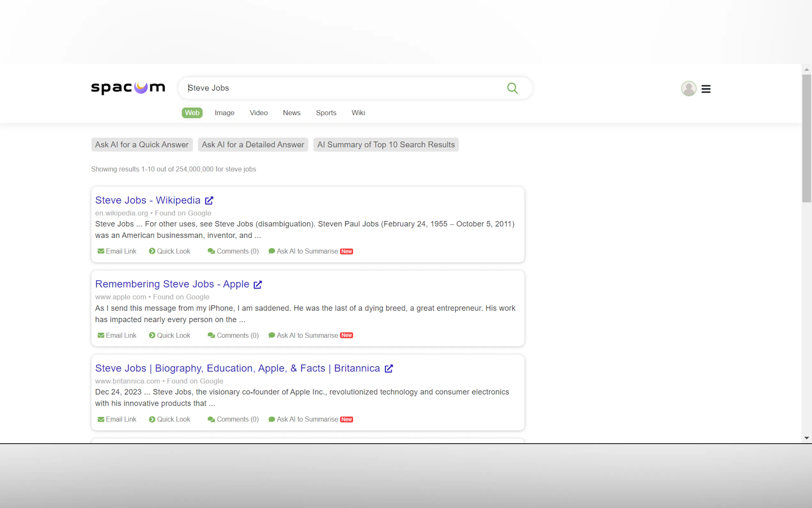
Task: Open the Wiki search tab
Action: [x=358, y=113]
